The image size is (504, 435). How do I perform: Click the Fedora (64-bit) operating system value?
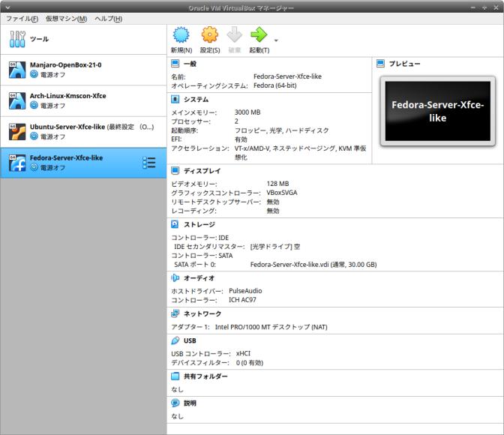point(275,85)
